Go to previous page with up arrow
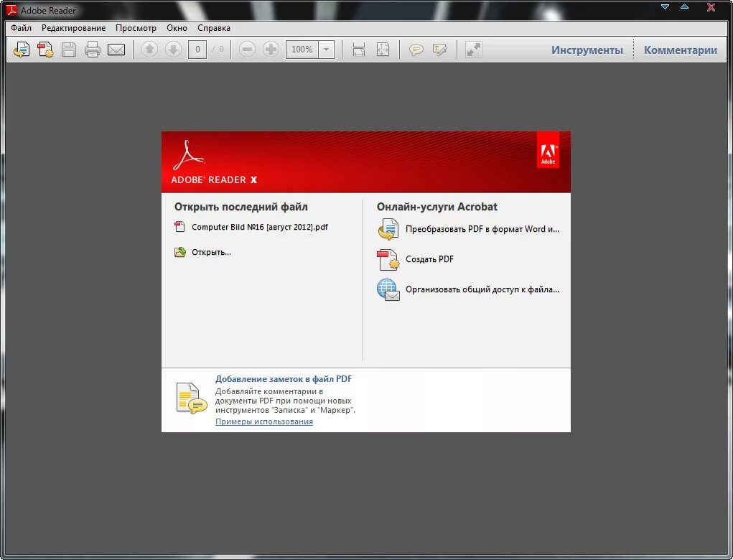Screen dimensions: 733x560 [x=149, y=49]
